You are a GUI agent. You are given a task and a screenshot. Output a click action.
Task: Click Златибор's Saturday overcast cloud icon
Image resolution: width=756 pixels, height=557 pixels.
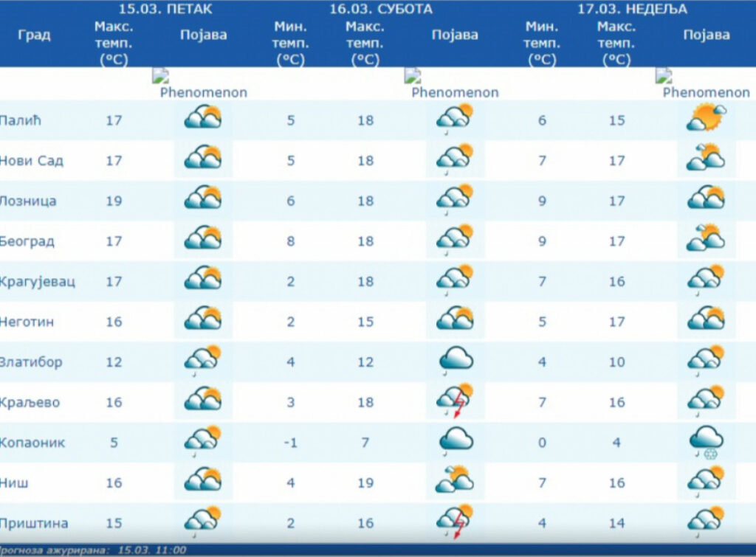(x=455, y=360)
